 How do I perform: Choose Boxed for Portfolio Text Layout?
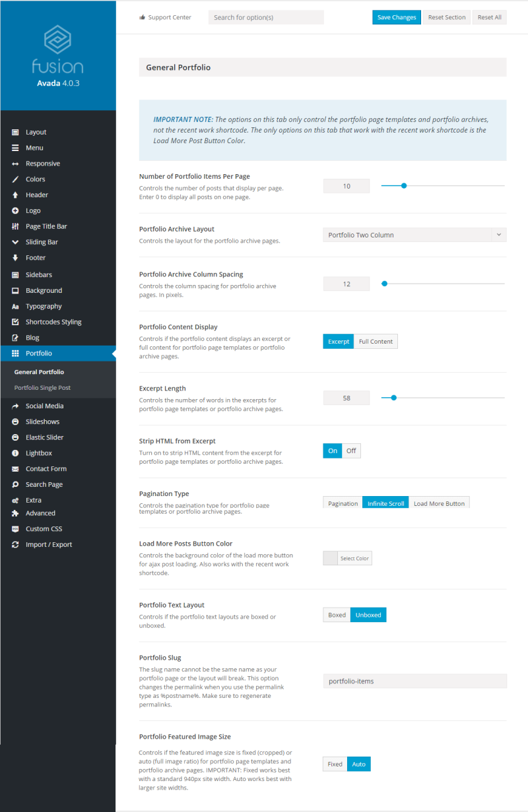tap(337, 615)
